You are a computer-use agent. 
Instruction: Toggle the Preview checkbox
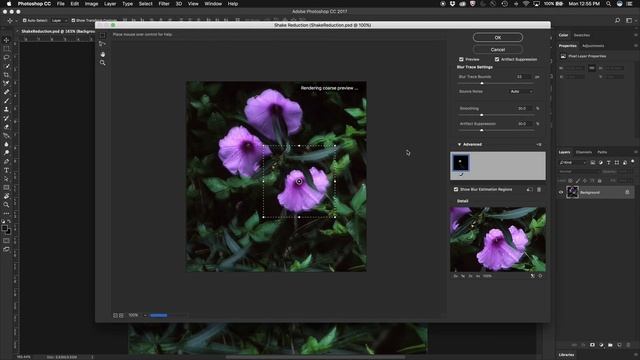(x=461, y=59)
